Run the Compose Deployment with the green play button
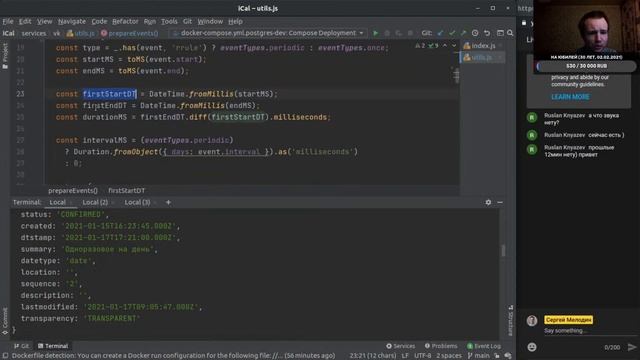640x360 pixels. point(376,33)
